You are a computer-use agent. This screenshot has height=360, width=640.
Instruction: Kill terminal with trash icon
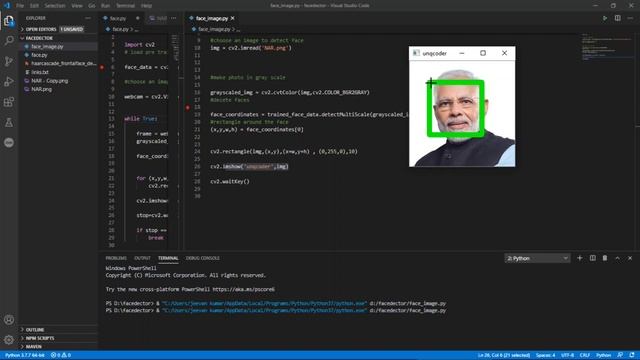pyautogui.click(x=605, y=258)
